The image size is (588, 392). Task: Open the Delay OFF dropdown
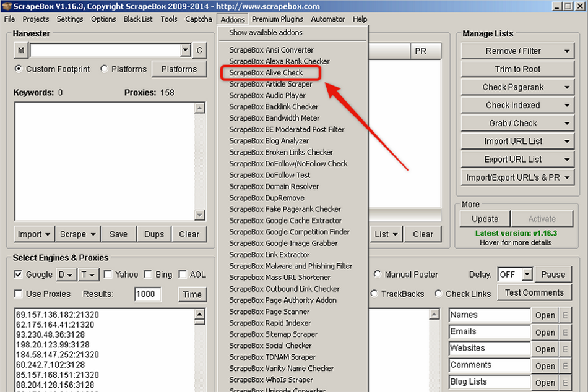(x=527, y=275)
